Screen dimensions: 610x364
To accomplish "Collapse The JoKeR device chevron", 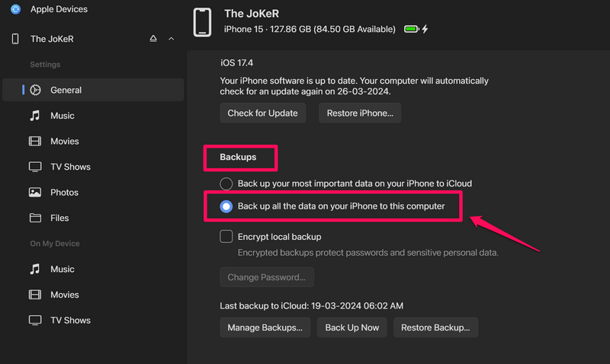I will (171, 39).
